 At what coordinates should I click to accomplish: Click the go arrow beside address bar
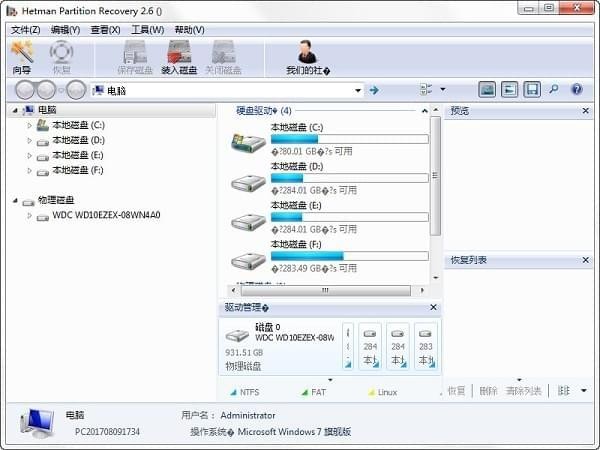[x=374, y=90]
